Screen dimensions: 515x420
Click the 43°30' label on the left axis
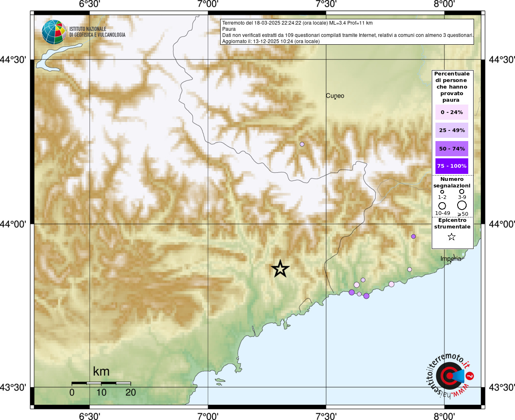click(13, 387)
